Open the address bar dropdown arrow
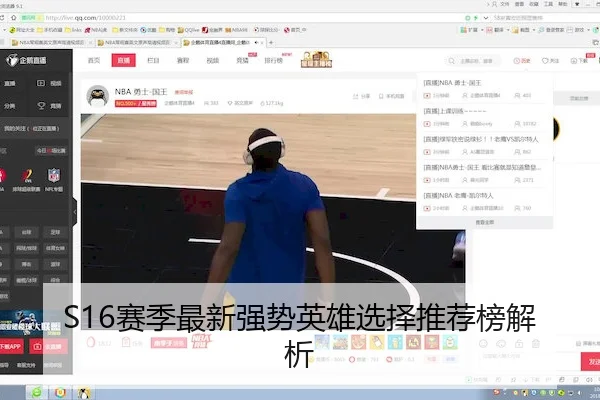This screenshot has height=400, width=600. pyautogui.click(x=486, y=18)
